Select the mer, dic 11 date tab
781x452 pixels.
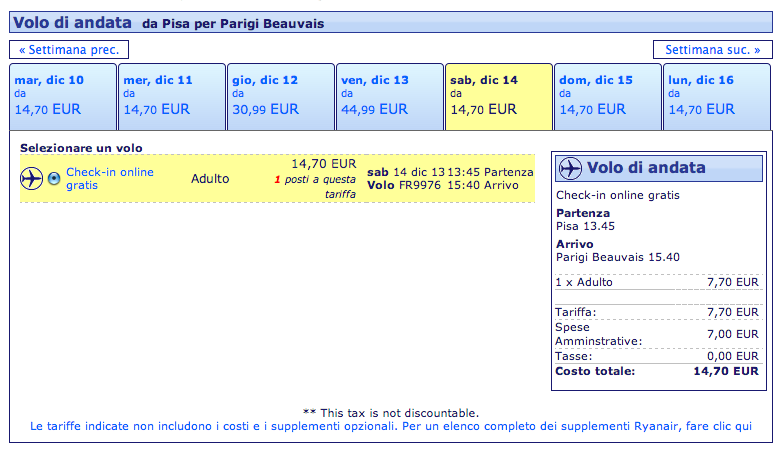click(x=171, y=96)
